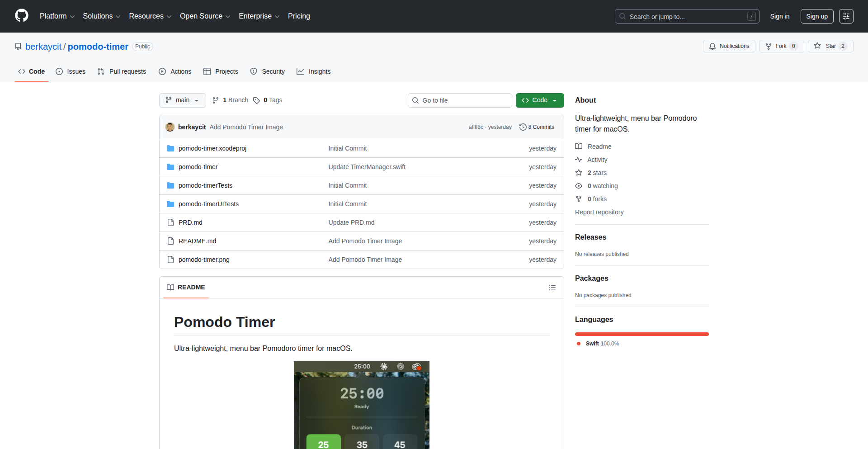Open the Pomodo Timer screenshot image

pyautogui.click(x=362, y=405)
